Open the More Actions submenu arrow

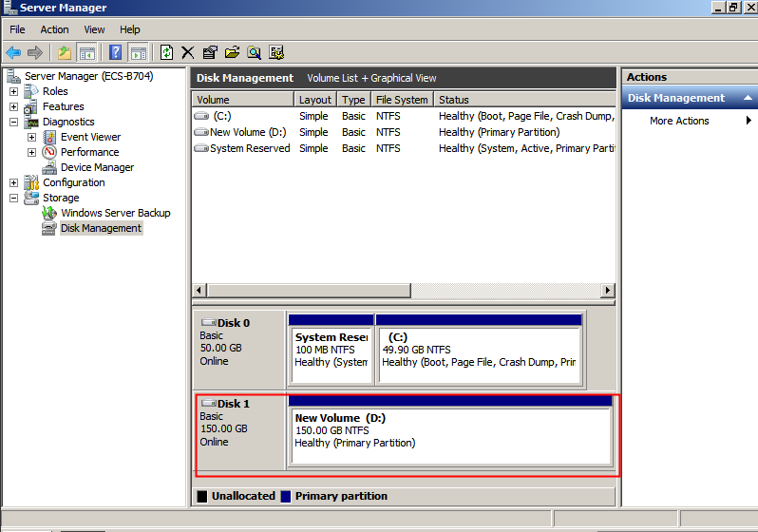[x=749, y=121]
